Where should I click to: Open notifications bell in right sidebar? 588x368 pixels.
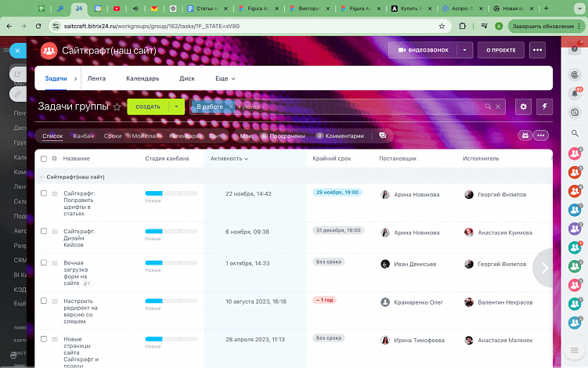coord(575,93)
